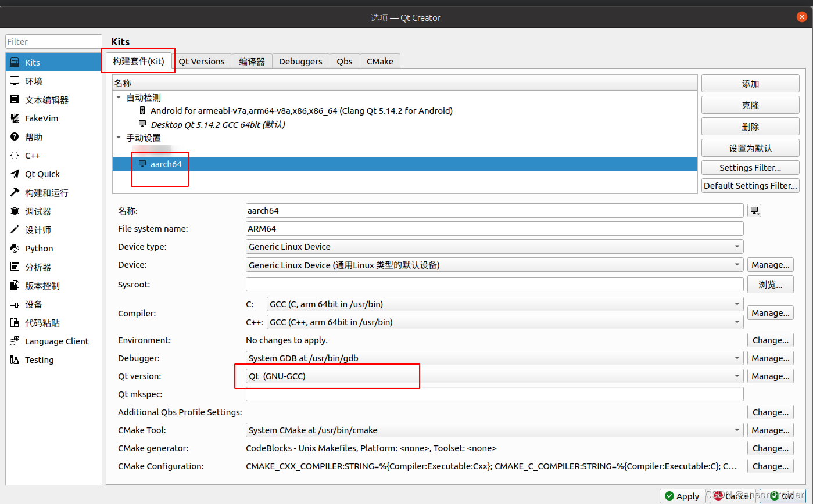Click Change... next to CMake generator
This screenshot has width=813, height=504.
point(771,448)
